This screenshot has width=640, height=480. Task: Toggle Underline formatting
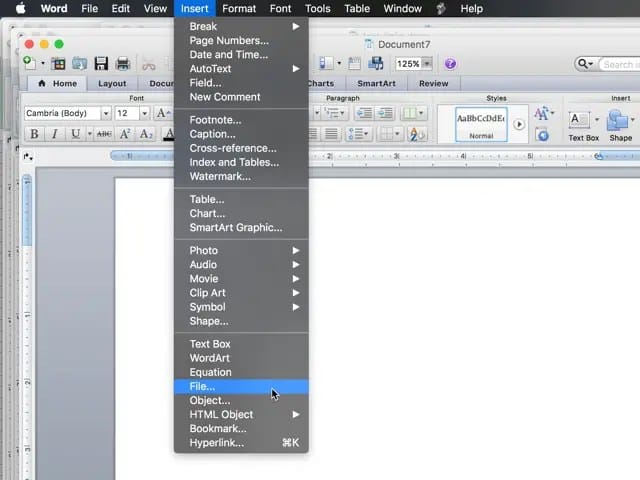coord(76,133)
